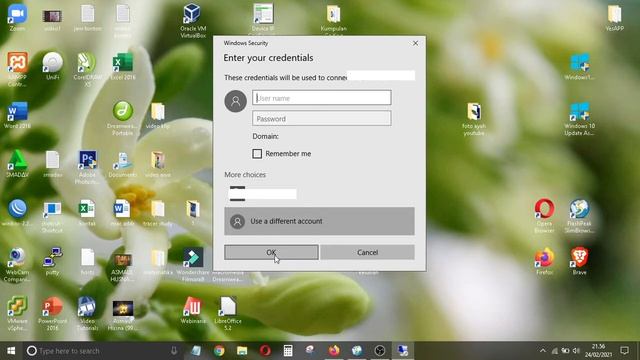Image resolution: width=640 pixels, height=360 pixels.
Task: Select the Opera Browser desktop icon
Action: click(x=544, y=216)
